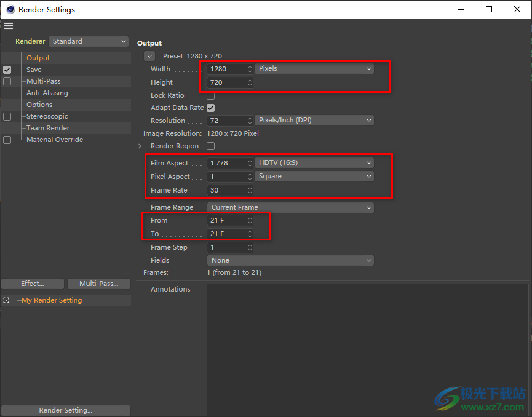Open the Fields dropdown set to None
532x417 pixels.
(290, 260)
